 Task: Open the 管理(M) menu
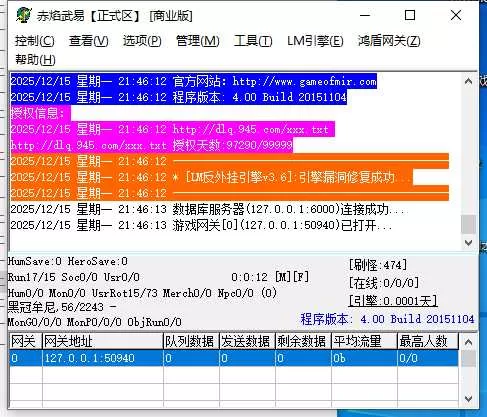198,41
